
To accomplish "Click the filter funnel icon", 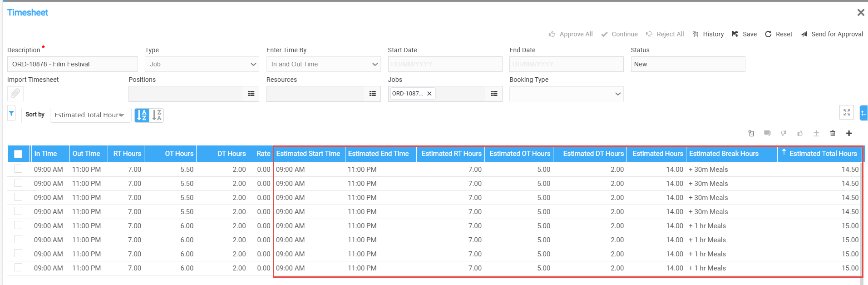I will tap(11, 114).
